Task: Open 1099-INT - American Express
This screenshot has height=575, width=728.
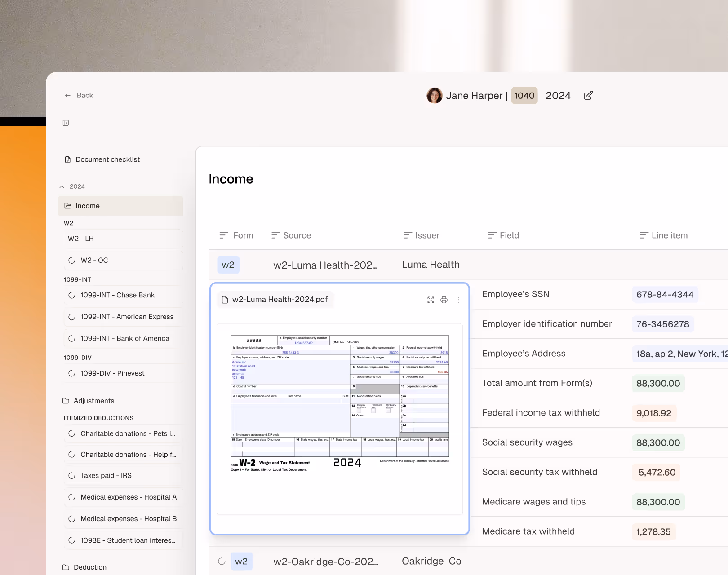Action: [123, 317]
